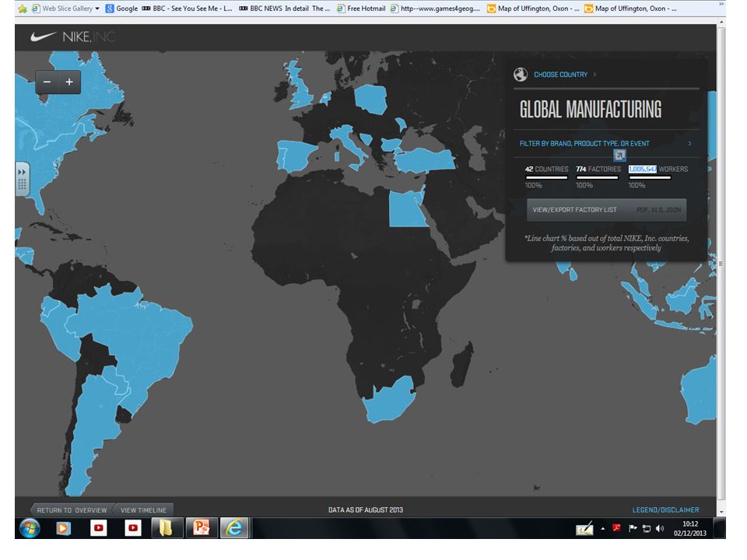Click the Workers 100% progress bar
This screenshot has height=560, width=747.
[x=650, y=177]
